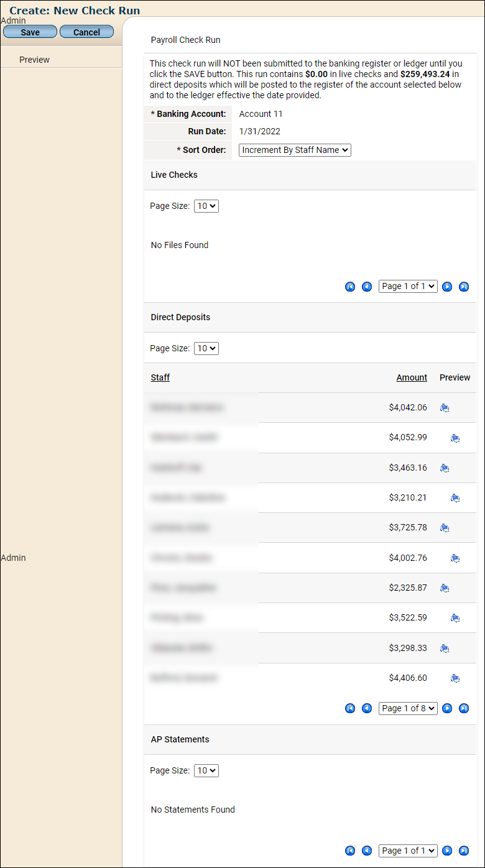The height and width of the screenshot is (868, 485).
Task: Sort direct deposits by Amount column
Action: 412,377
